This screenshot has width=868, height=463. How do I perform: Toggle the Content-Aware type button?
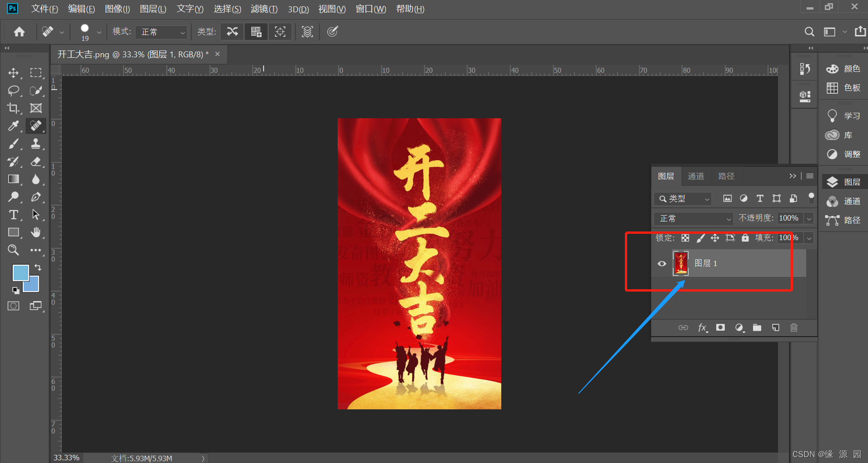click(232, 31)
